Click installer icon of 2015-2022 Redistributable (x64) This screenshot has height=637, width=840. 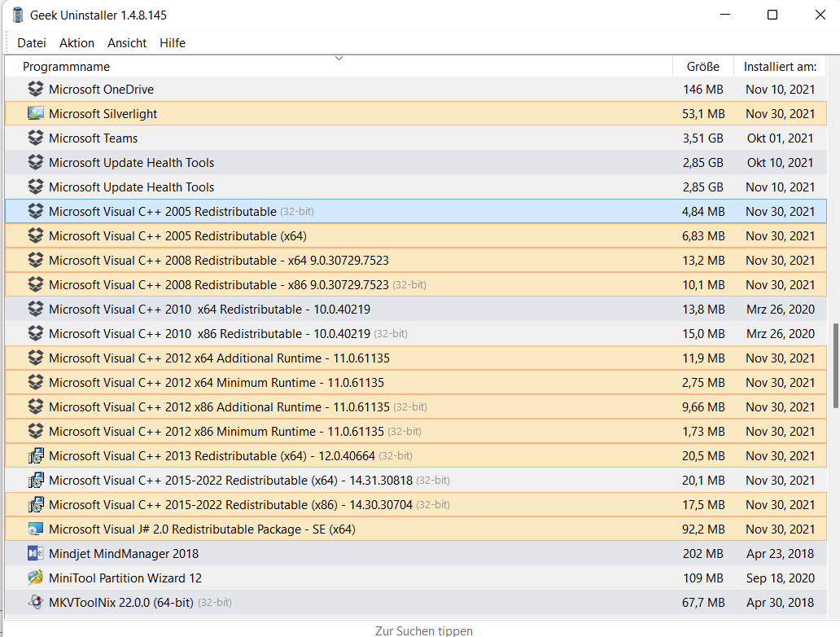point(35,481)
